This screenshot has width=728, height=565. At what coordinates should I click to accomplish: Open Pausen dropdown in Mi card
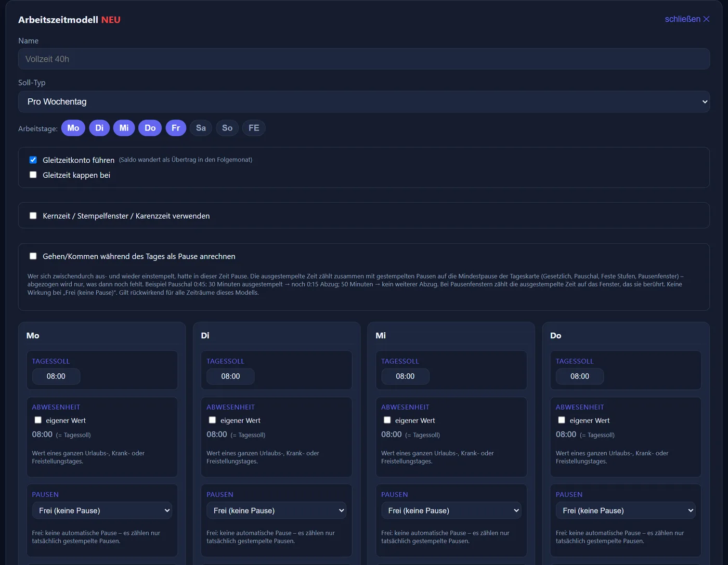[x=451, y=510]
